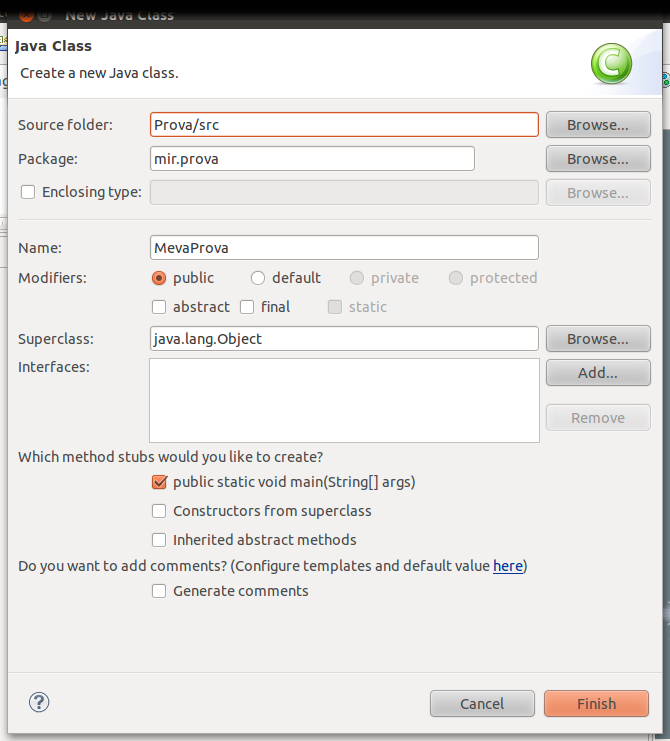This screenshot has width=670, height=741.
Task: Check the abstract modifier checkbox
Action: [x=159, y=307]
